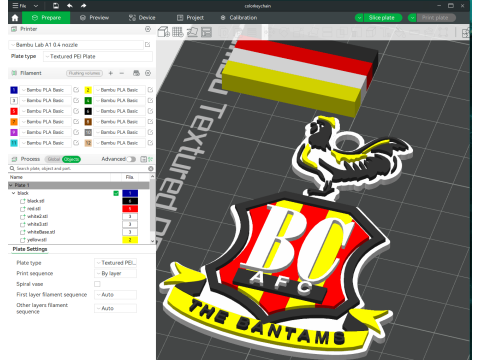Compare presets icon in Process header
This screenshot has width=480, height=360.
pos(151,159)
